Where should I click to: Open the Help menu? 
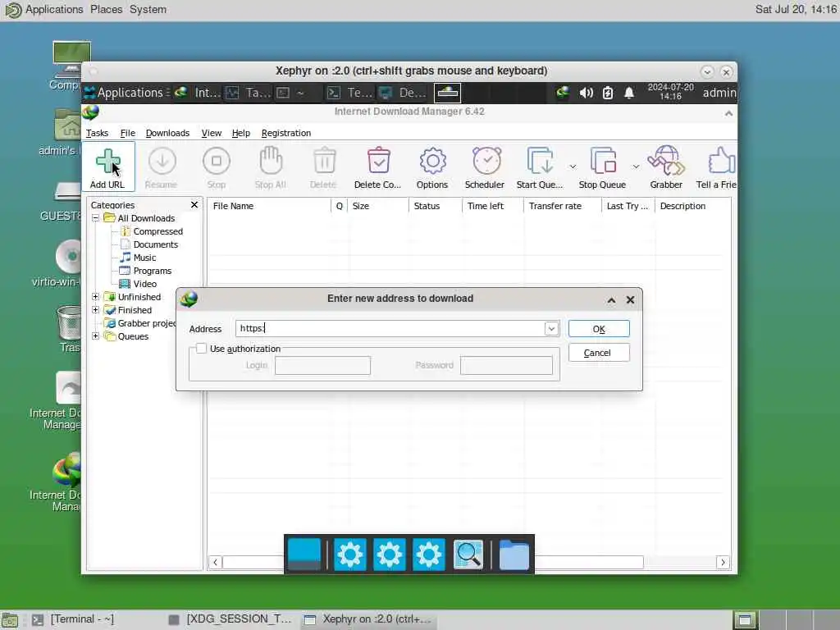tap(241, 133)
